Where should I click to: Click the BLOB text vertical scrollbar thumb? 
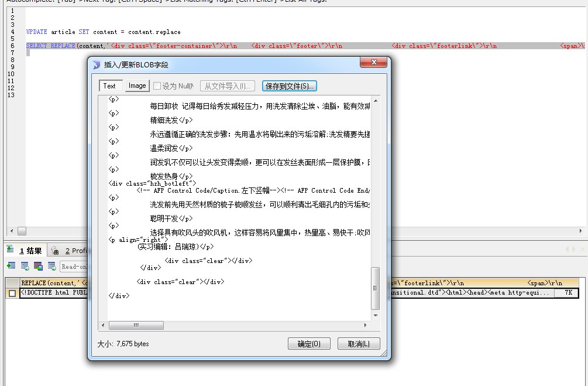(376, 288)
